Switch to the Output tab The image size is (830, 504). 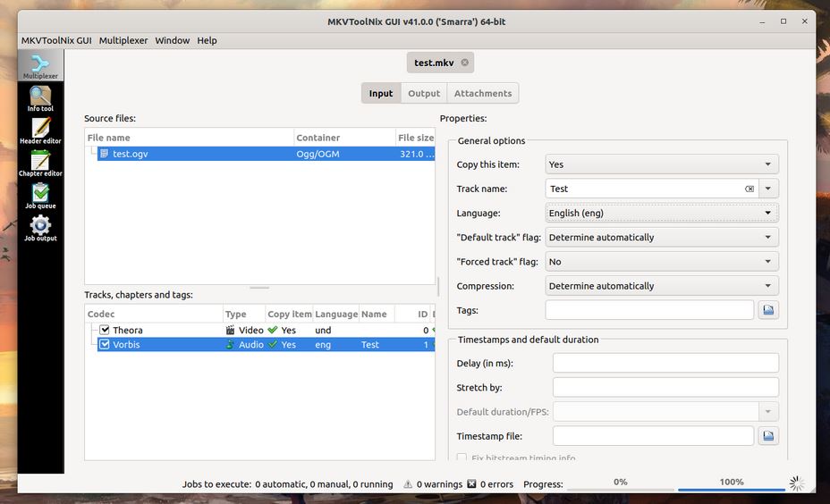[x=424, y=93]
